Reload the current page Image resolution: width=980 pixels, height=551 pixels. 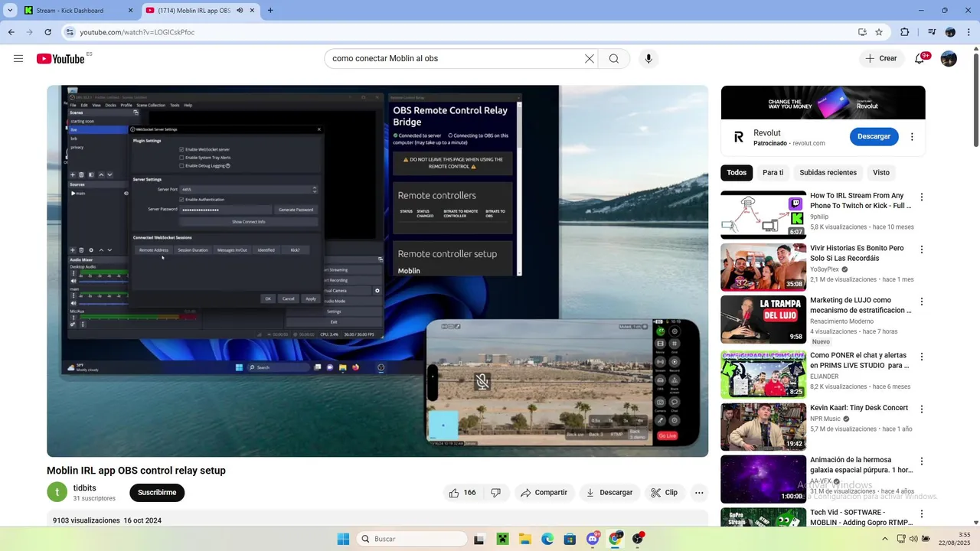pos(48,32)
